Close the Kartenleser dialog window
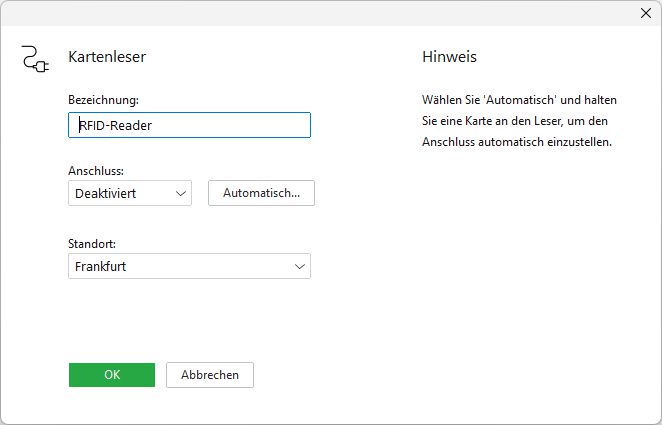662x425 pixels. pos(645,14)
